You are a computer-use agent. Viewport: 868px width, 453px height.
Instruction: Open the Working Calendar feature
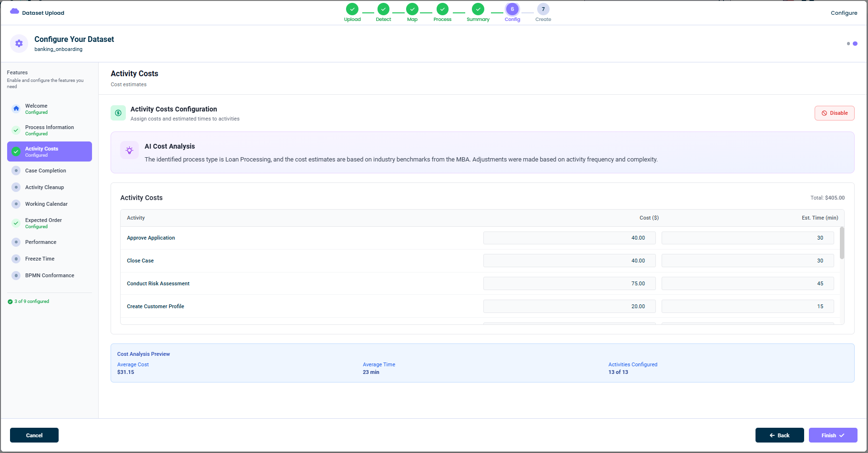[50, 204]
